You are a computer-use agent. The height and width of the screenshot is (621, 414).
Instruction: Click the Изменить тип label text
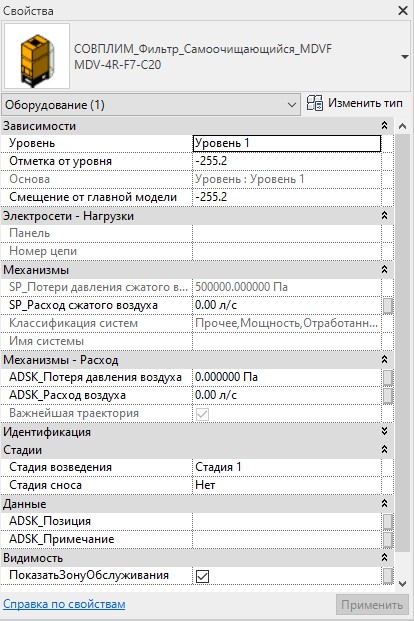click(365, 103)
